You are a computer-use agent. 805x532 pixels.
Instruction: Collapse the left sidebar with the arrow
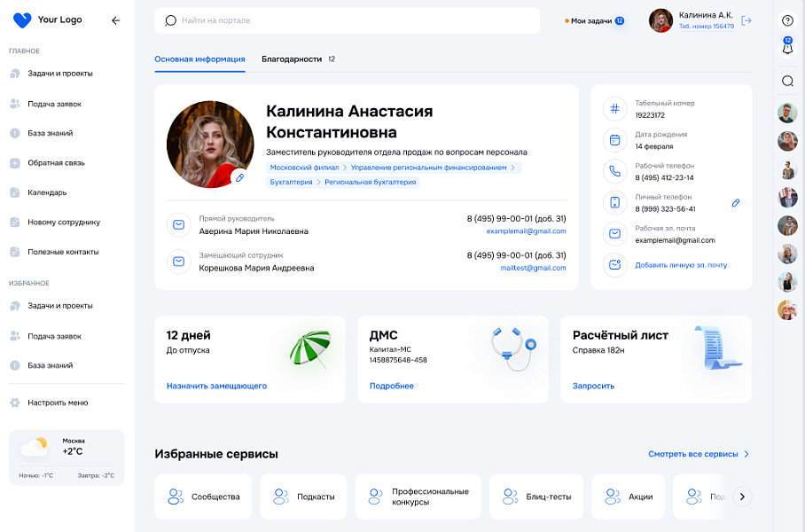[x=115, y=20]
